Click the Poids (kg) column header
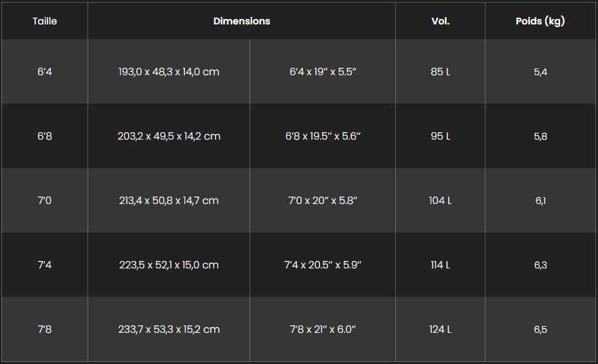598x364 pixels. [540, 21]
